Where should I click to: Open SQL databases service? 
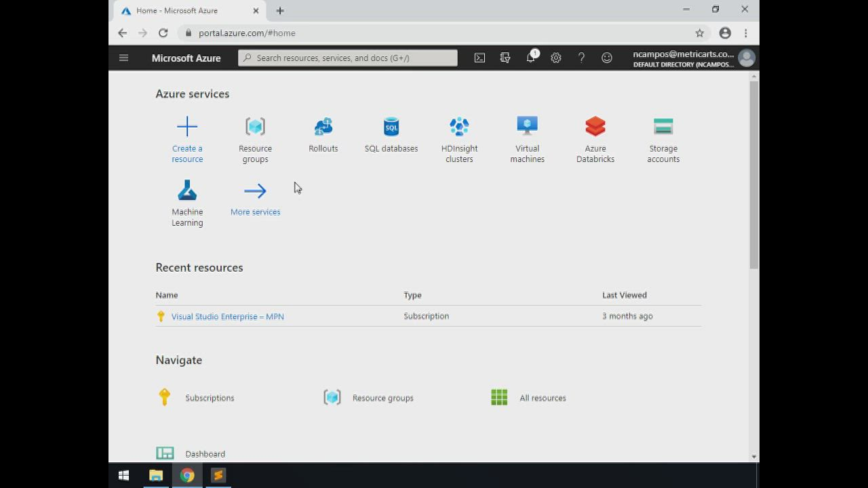point(391,134)
